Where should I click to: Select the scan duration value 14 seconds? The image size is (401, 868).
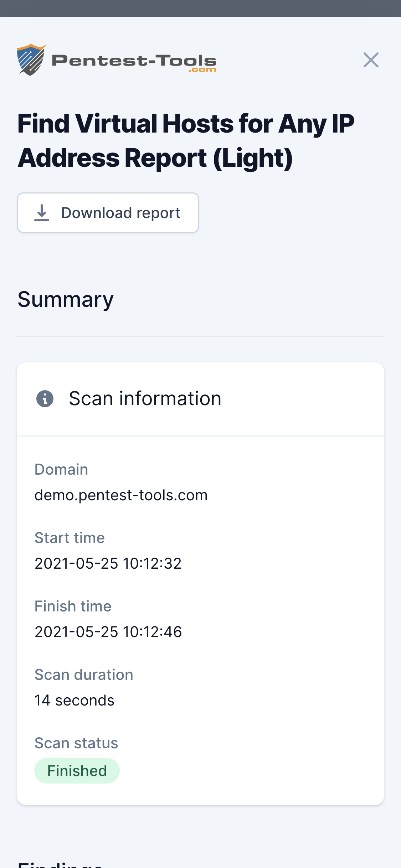coord(74,700)
